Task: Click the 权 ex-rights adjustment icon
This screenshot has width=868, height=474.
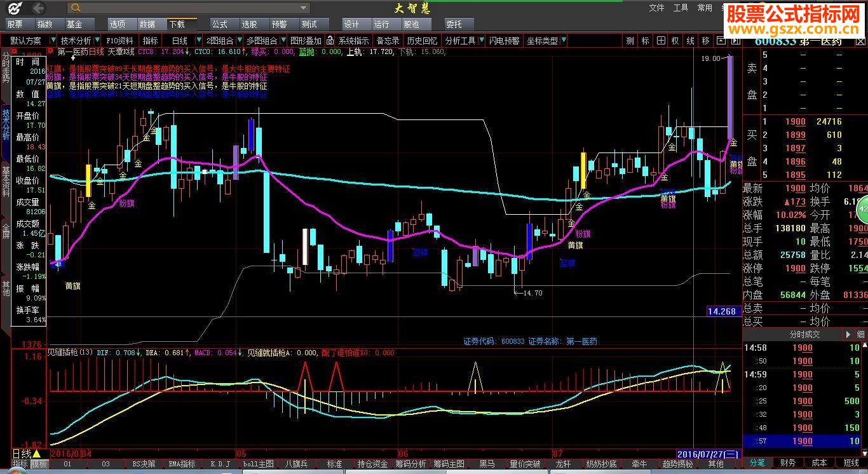Action: pyautogui.click(x=675, y=41)
